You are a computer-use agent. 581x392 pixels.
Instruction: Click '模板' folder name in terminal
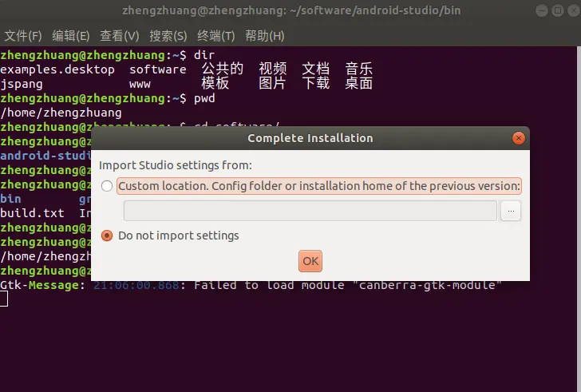215,83
